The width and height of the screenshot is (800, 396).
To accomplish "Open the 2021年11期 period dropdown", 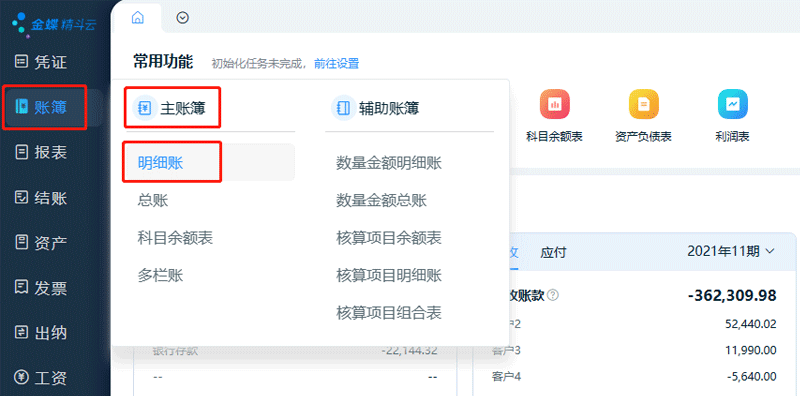I will [731, 251].
